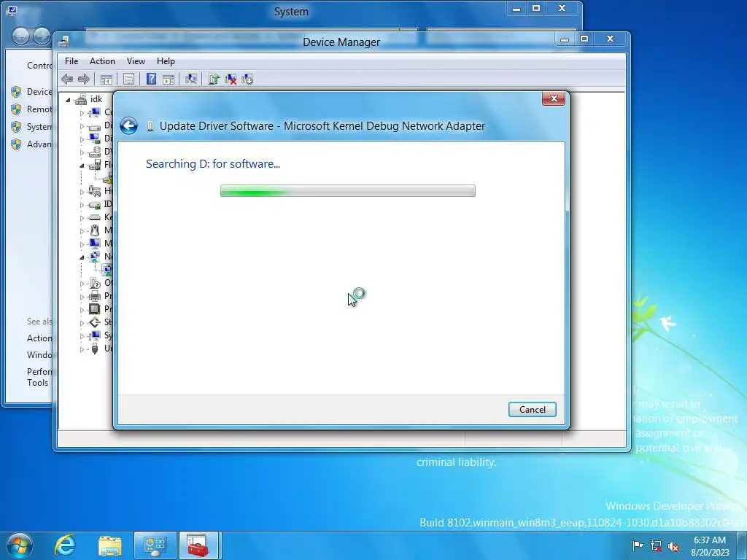This screenshot has width=747, height=560.
Task: Click Device Manager toolbar Forward arrow
Action: click(84, 79)
